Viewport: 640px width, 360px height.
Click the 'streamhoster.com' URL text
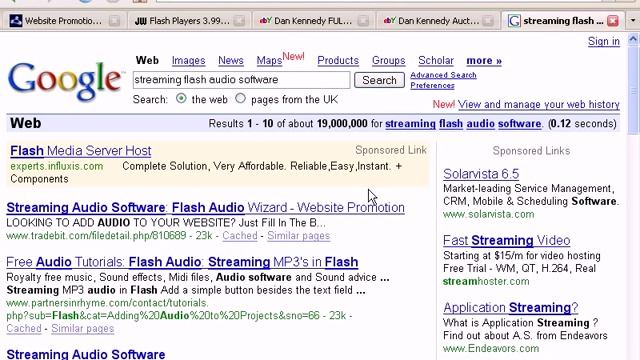486,281
